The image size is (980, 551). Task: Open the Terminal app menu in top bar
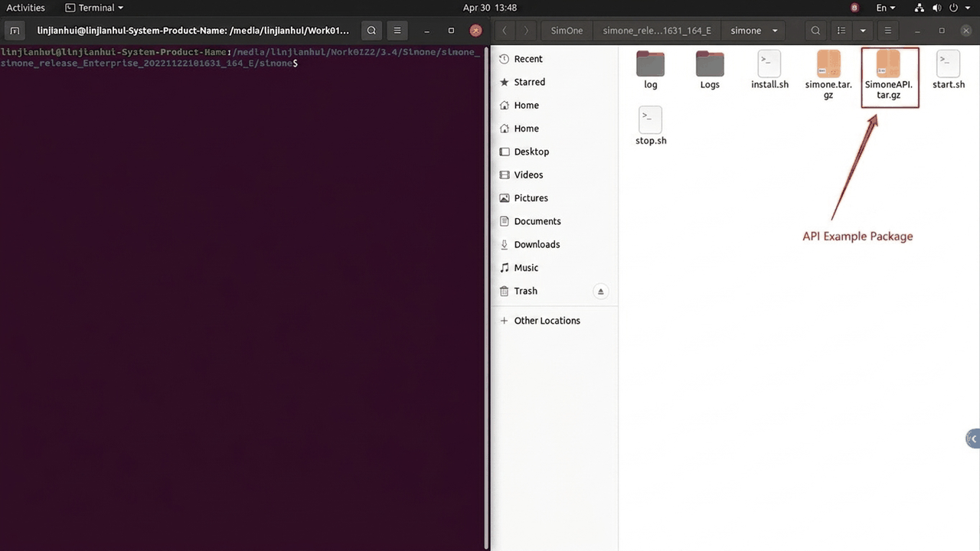click(x=94, y=8)
